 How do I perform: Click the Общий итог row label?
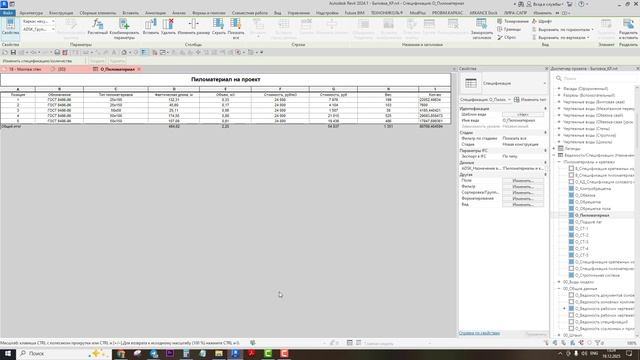11,127
